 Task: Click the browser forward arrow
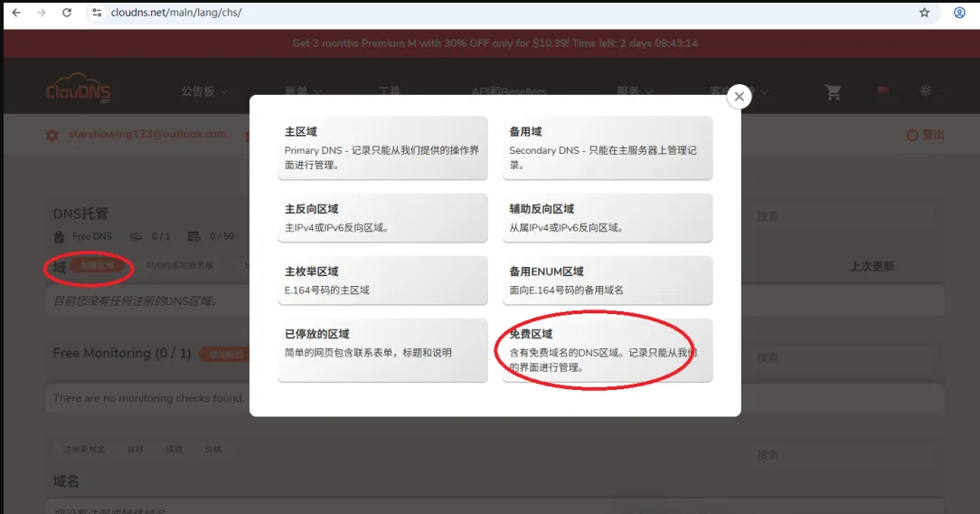click(x=42, y=13)
